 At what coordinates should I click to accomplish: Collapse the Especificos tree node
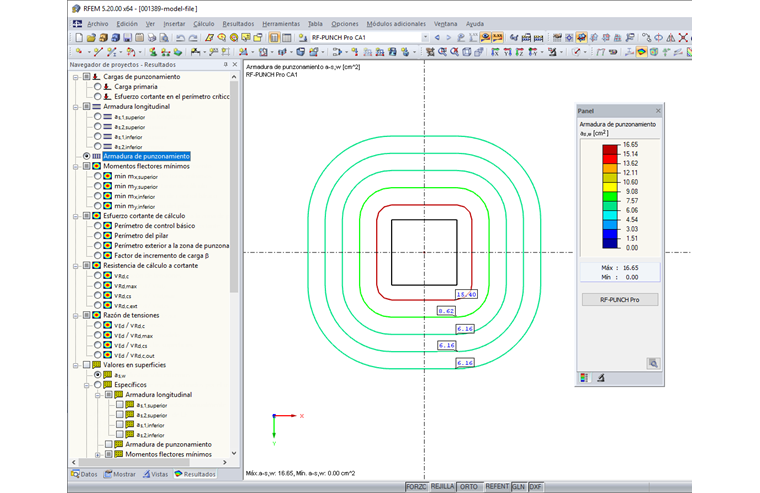pyautogui.click(x=87, y=385)
